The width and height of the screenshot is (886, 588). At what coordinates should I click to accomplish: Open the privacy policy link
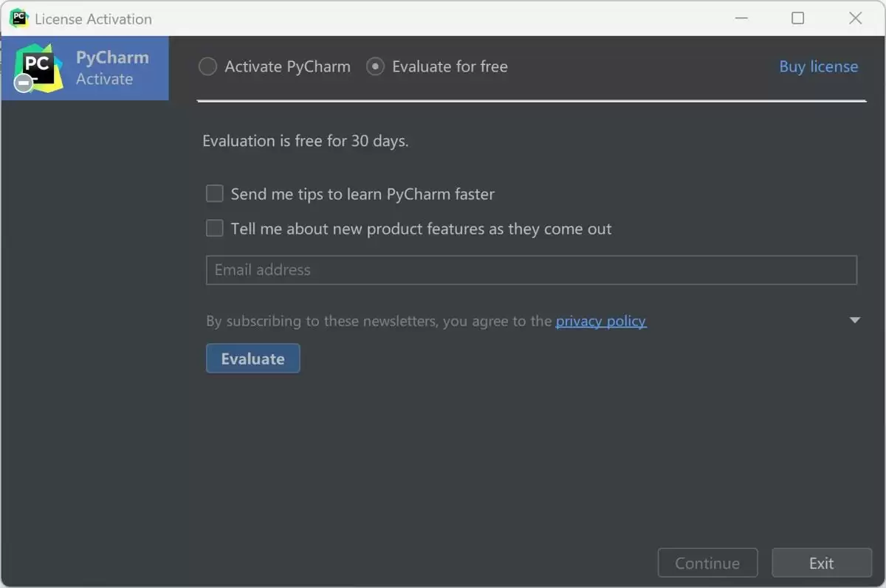click(601, 321)
